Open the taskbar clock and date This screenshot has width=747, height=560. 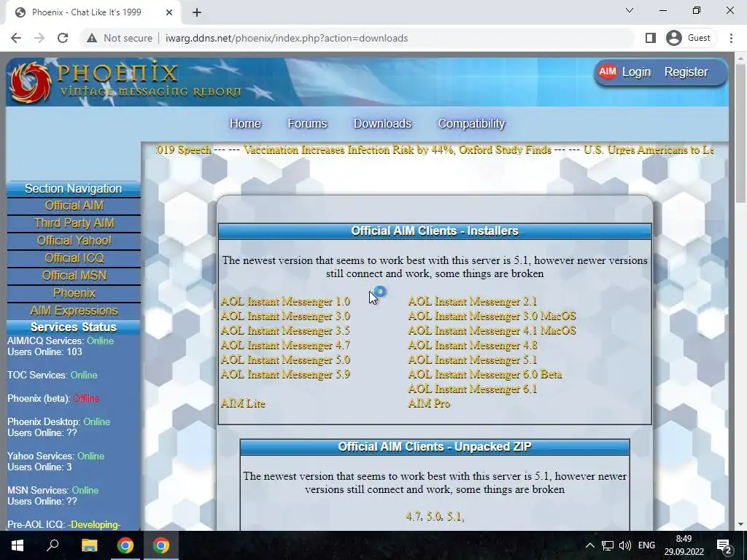coord(684,545)
